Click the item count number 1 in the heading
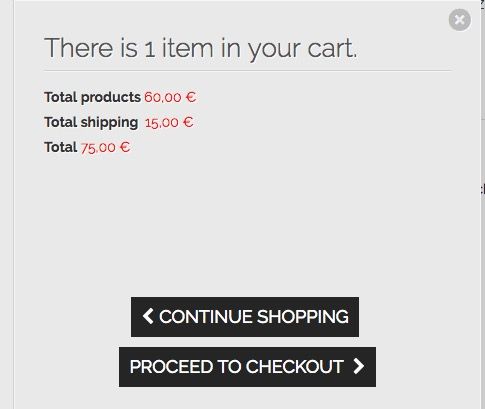Screen dimensions: 485x409 tap(150, 49)
